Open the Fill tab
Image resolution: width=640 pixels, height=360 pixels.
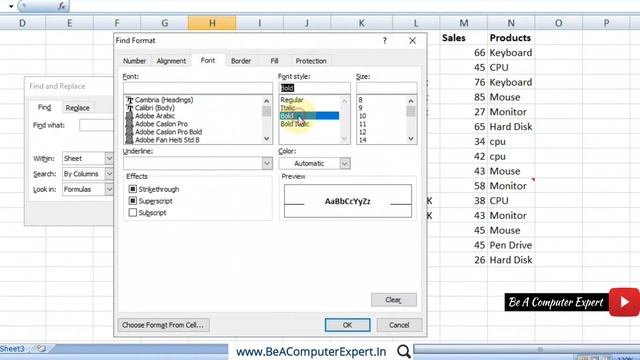pyautogui.click(x=274, y=61)
